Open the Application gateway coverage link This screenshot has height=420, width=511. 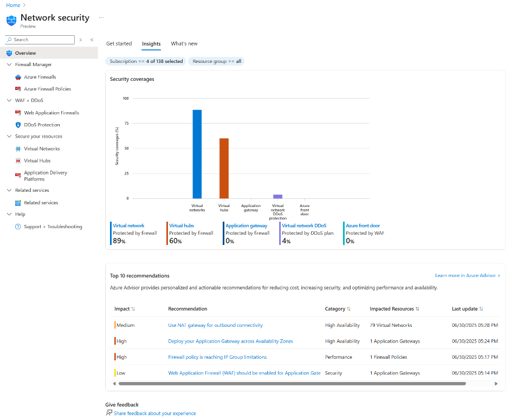(x=247, y=226)
